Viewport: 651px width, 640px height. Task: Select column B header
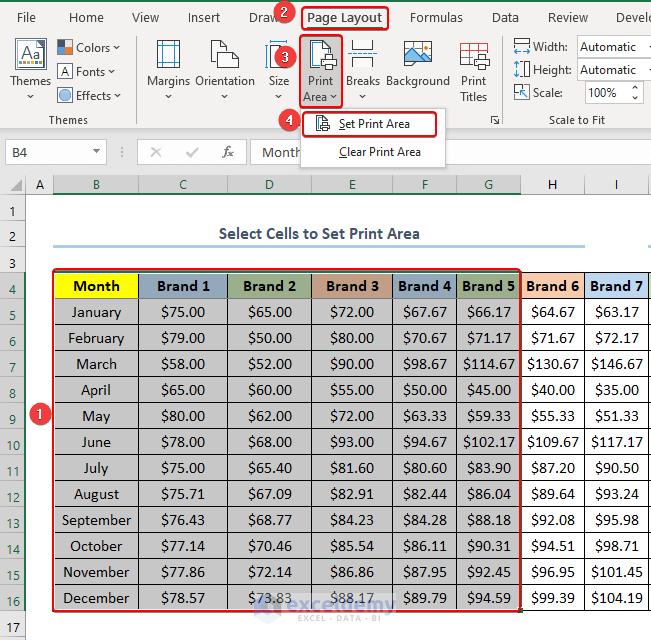click(x=96, y=185)
